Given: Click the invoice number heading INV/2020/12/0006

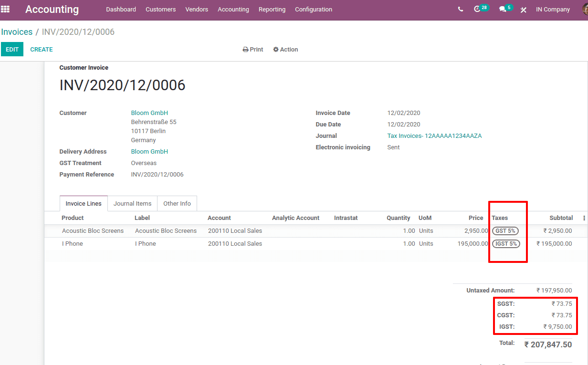Looking at the screenshot, I should click(122, 85).
